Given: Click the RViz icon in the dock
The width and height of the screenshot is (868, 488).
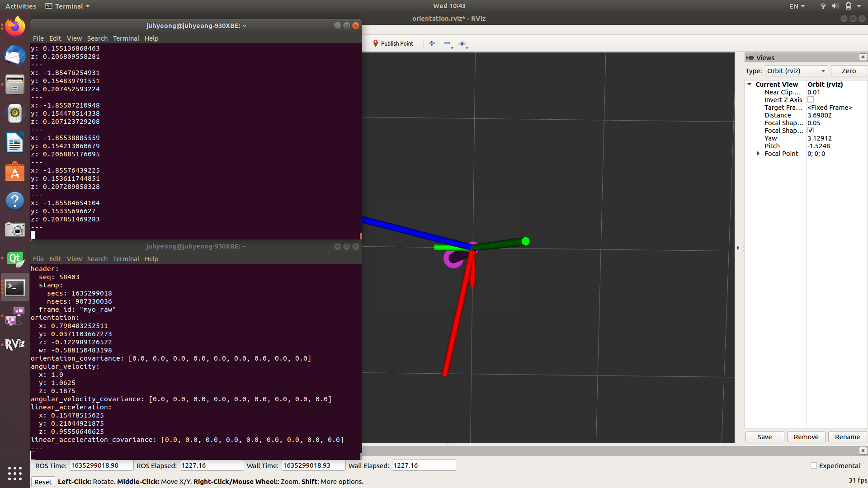Looking at the screenshot, I should coord(15,344).
